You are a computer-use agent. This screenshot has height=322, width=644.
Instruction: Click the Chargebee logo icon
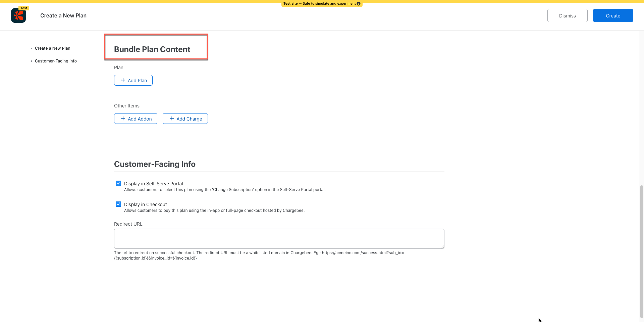pyautogui.click(x=18, y=16)
